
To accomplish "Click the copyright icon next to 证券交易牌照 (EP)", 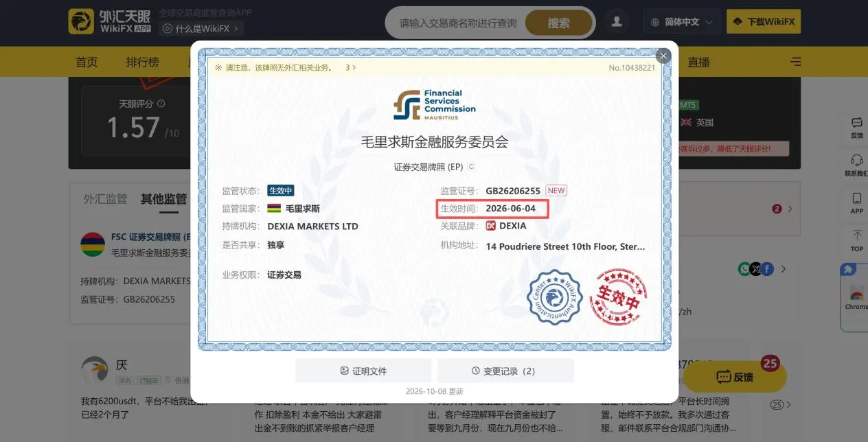I will [471, 167].
